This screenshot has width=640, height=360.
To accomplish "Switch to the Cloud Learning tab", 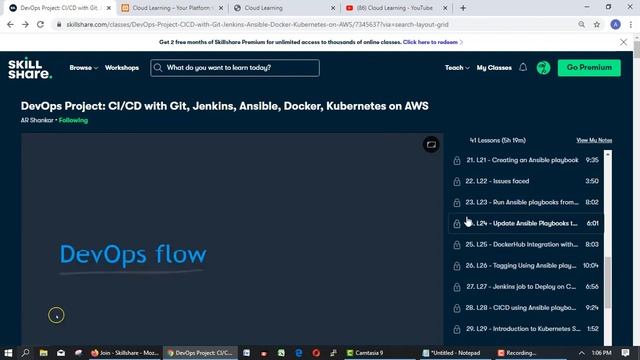I will pos(284,8).
